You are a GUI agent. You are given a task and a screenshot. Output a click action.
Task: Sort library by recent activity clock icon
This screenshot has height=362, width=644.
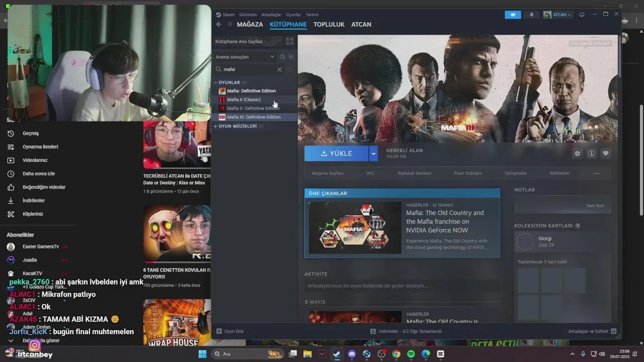coord(282,57)
